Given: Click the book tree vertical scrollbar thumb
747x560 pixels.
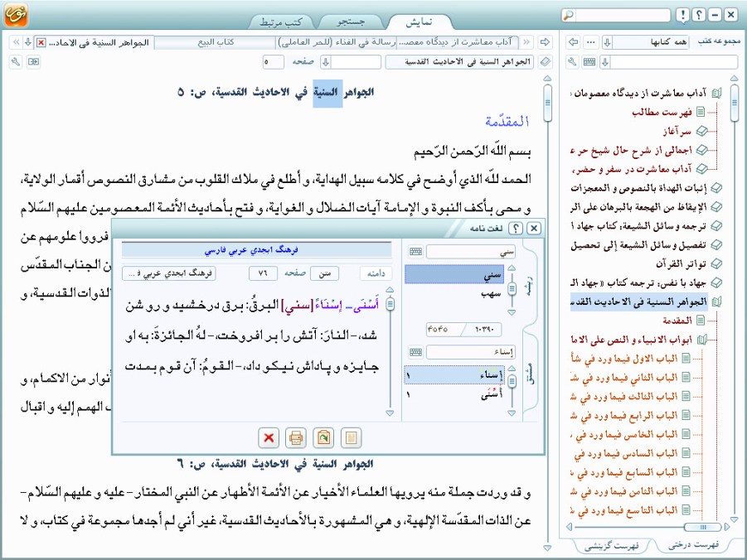Looking at the screenshot, I should click(734, 103).
